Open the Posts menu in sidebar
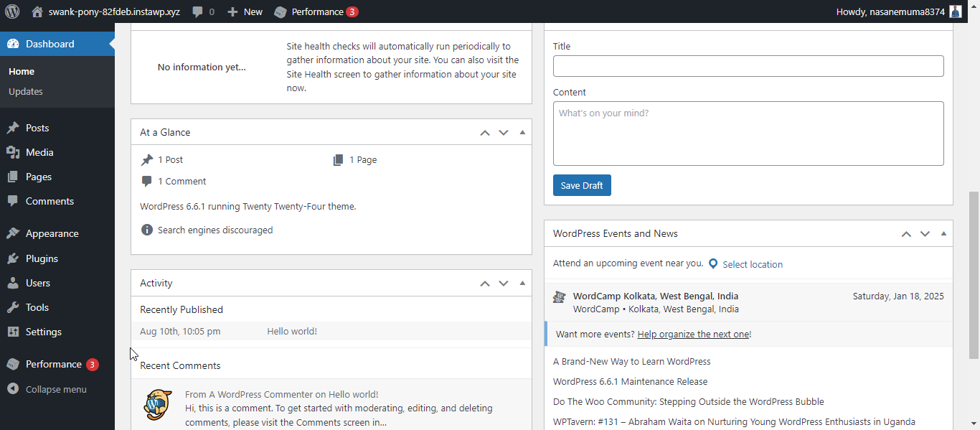The image size is (980, 430). [37, 128]
